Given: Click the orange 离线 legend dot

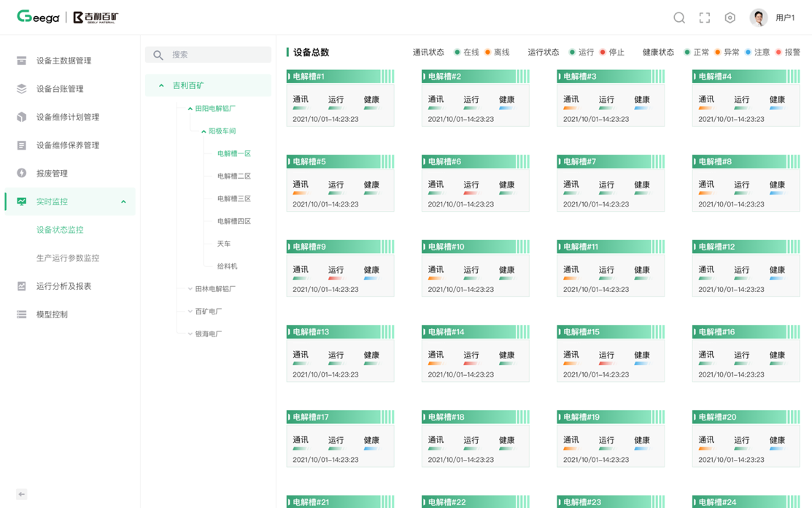Looking at the screenshot, I should [487, 53].
